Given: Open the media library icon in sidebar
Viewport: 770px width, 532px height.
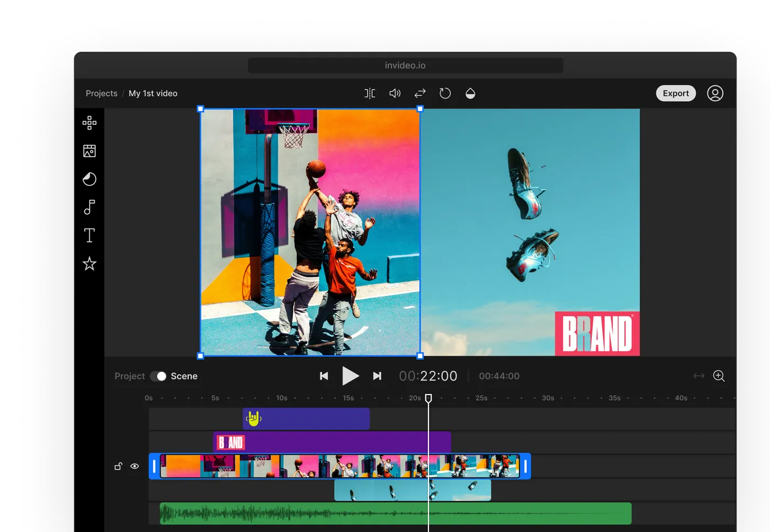Looking at the screenshot, I should tap(89, 151).
